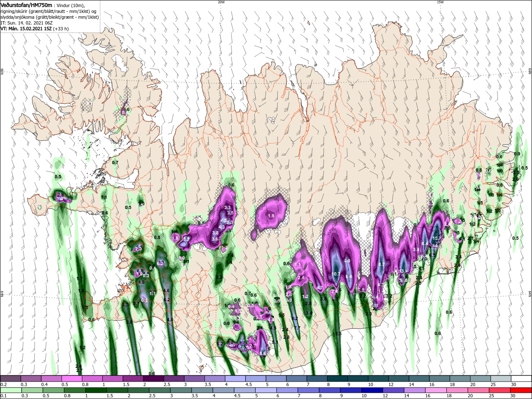Click the '6.2' value in southwest Iceland
This screenshot has width=532, height=399.
(167, 300)
